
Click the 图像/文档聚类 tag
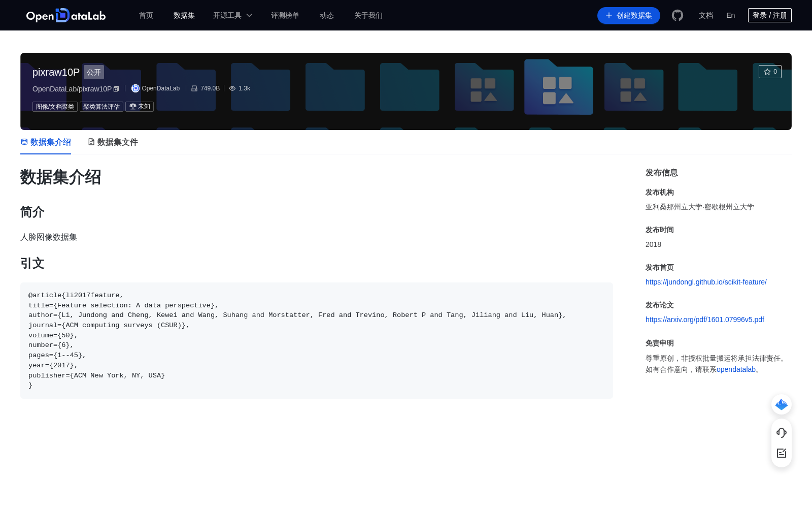(55, 107)
